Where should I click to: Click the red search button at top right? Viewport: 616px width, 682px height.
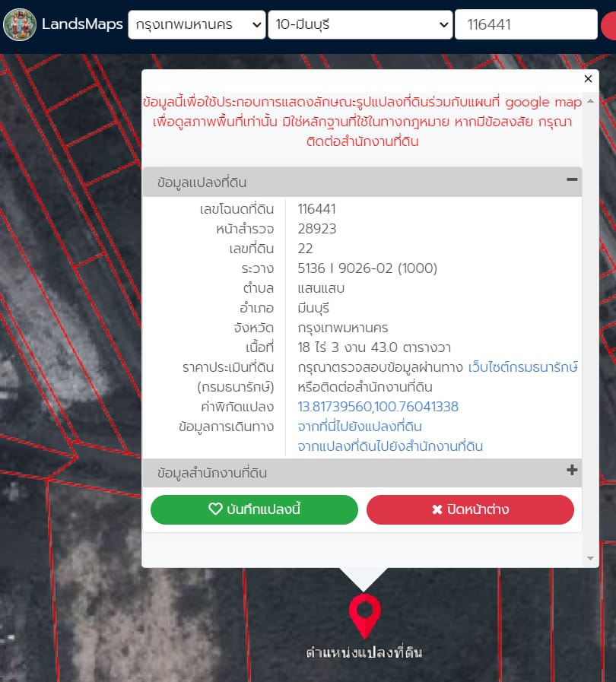tap(609, 25)
